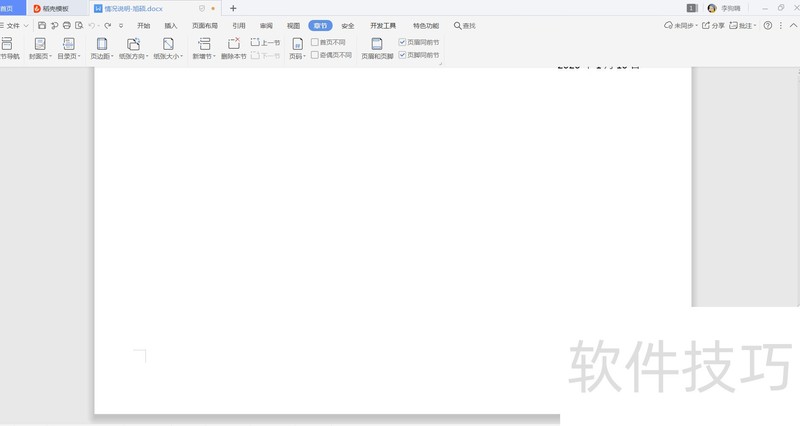Open a new tab with the plus button
Viewport: 800px width, 426px height.
pos(233,8)
